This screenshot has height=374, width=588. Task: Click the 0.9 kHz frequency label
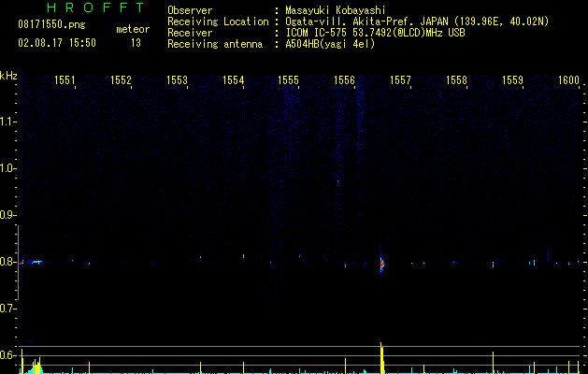[x=7, y=215]
